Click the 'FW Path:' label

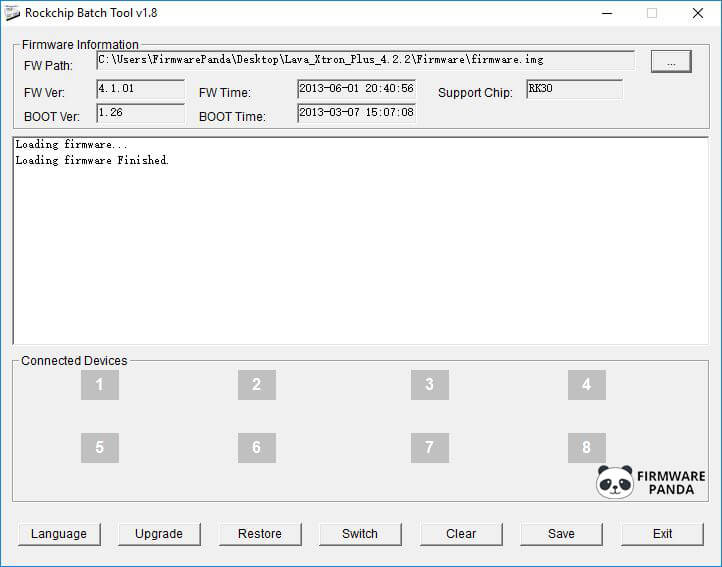[x=48, y=65]
